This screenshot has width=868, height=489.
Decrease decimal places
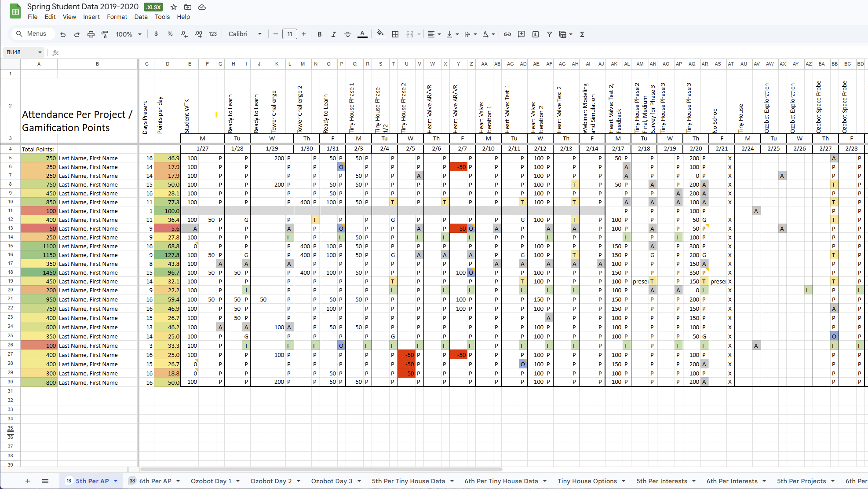coord(184,34)
